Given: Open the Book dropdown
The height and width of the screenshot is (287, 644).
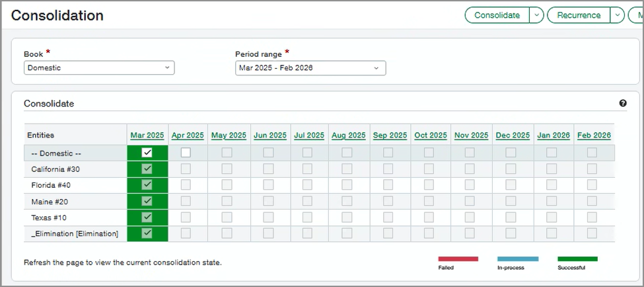Looking at the screenshot, I should (x=99, y=67).
